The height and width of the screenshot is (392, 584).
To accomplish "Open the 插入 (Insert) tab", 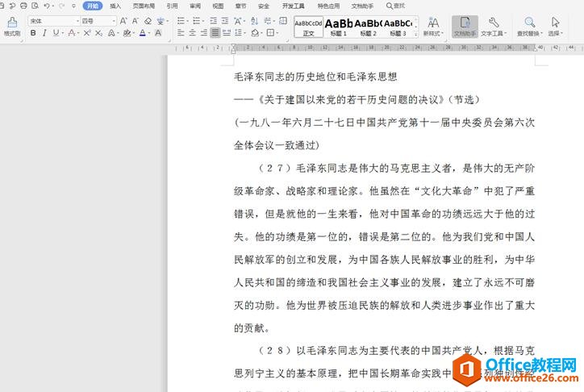I will pyautogui.click(x=115, y=6).
